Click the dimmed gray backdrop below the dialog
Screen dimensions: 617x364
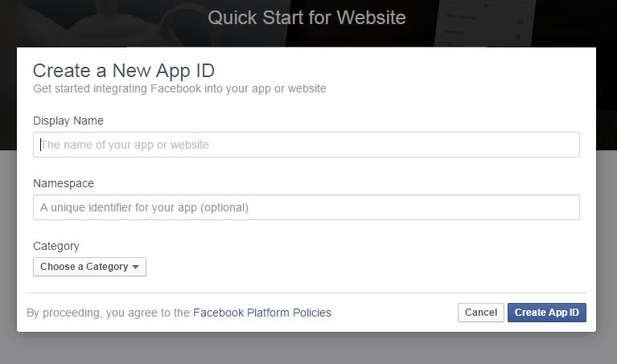coord(308,349)
